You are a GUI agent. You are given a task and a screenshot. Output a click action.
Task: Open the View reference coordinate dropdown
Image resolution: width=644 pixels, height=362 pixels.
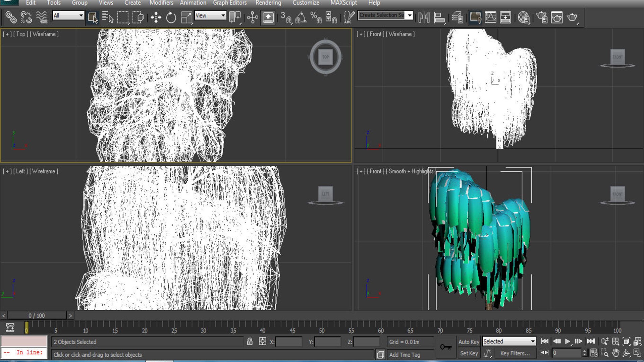(210, 15)
